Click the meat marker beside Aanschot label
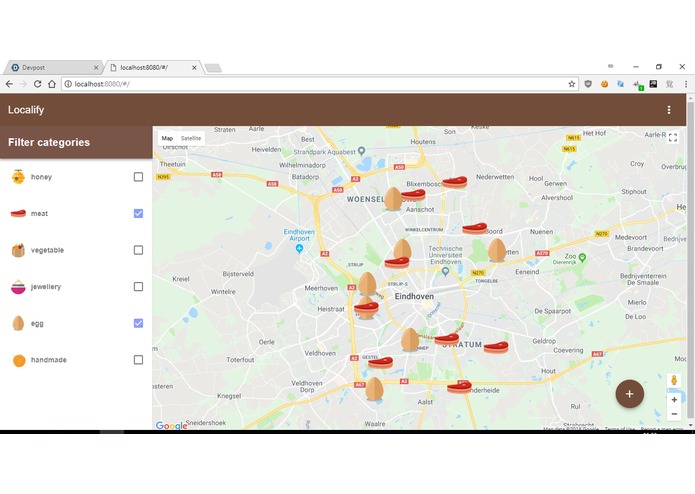 [x=413, y=194]
